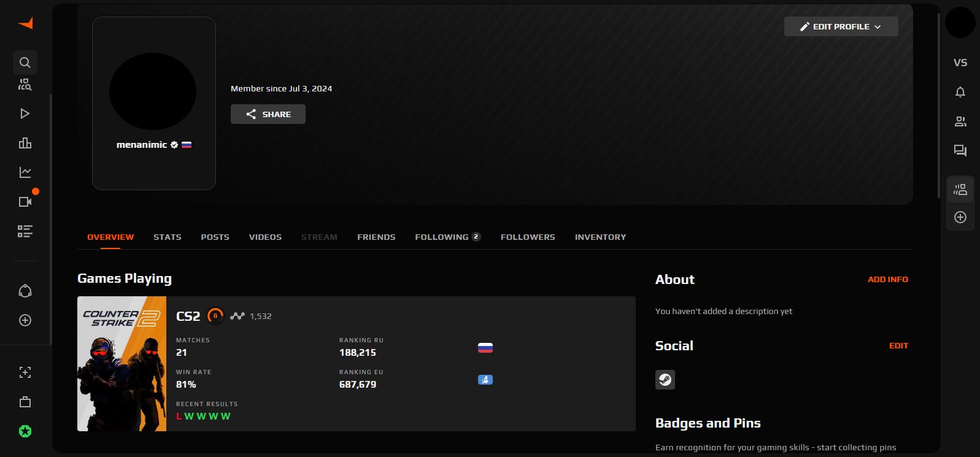Open notifications bell icon
The height and width of the screenshot is (457, 980).
(960, 92)
